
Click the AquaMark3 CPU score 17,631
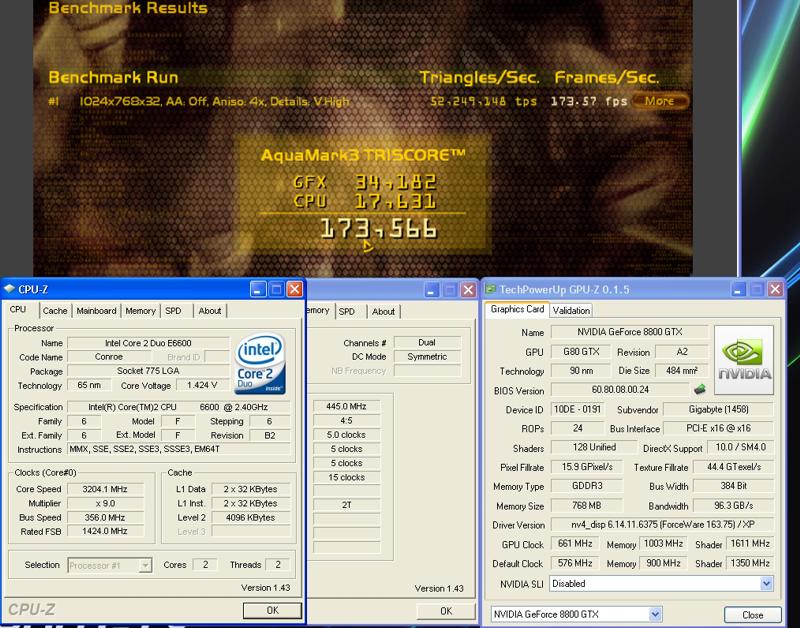click(395, 202)
